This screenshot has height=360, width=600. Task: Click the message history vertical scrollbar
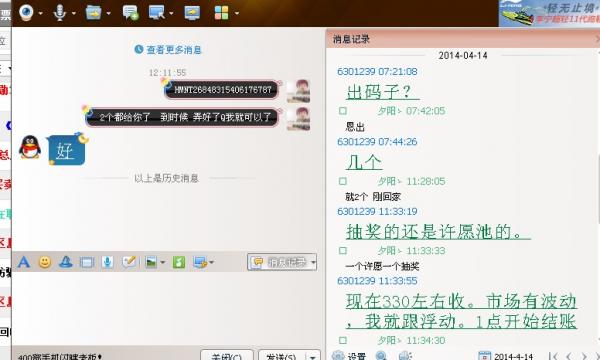point(598,189)
